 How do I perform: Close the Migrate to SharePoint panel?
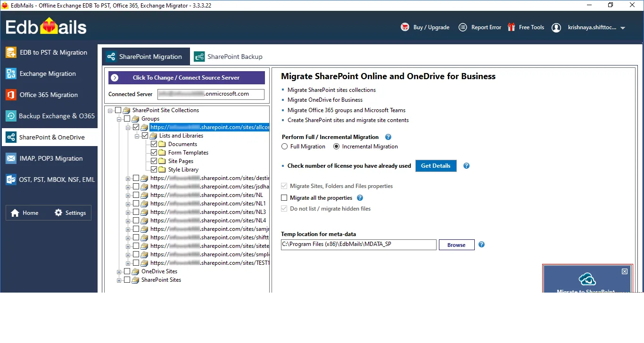tap(625, 271)
